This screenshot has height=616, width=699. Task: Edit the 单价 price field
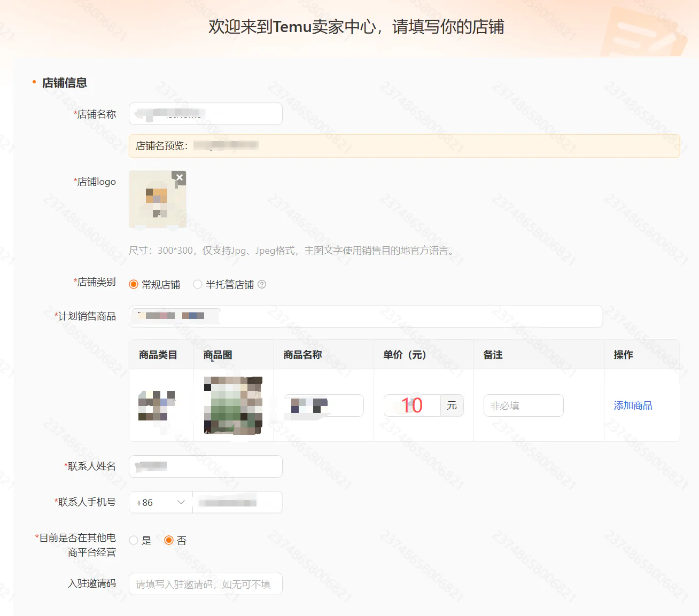(x=412, y=406)
